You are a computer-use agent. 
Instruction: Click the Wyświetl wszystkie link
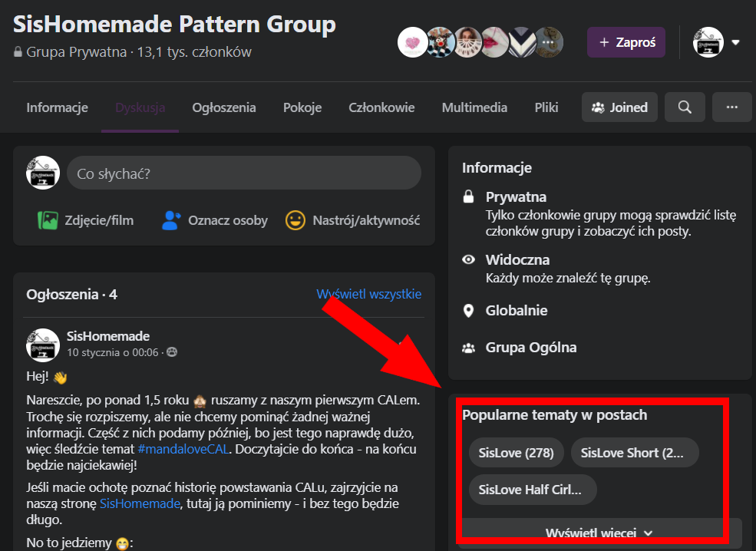point(368,294)
